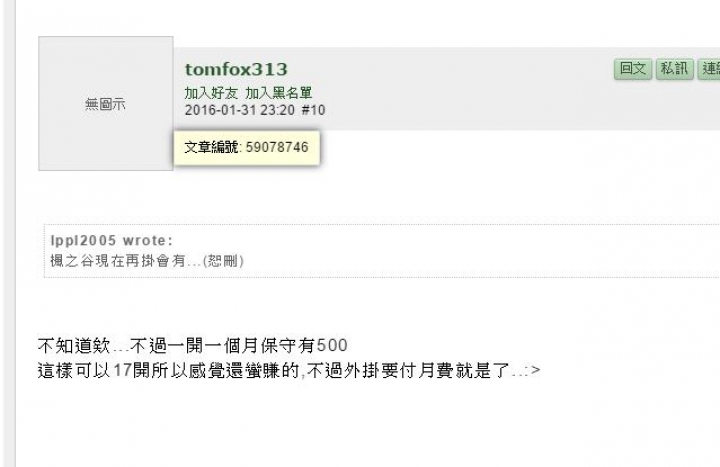
Task: Click the 加入好友 link
Action: pos(211,93)
